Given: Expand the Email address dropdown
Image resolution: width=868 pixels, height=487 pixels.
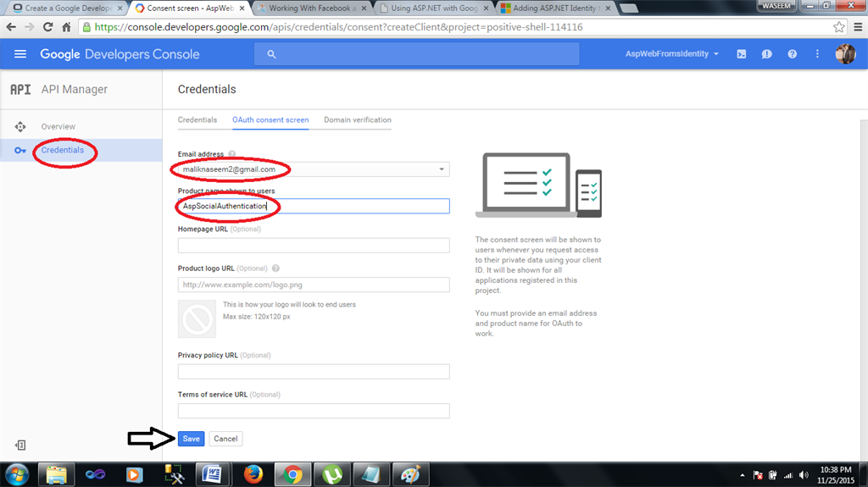Looking at the screenshot, I should [441, 169].
